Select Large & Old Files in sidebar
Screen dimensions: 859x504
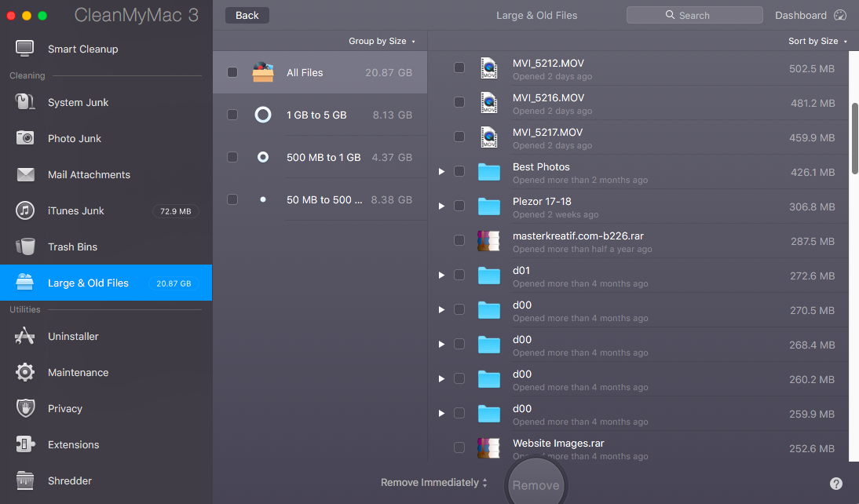(x=88, y=283)
